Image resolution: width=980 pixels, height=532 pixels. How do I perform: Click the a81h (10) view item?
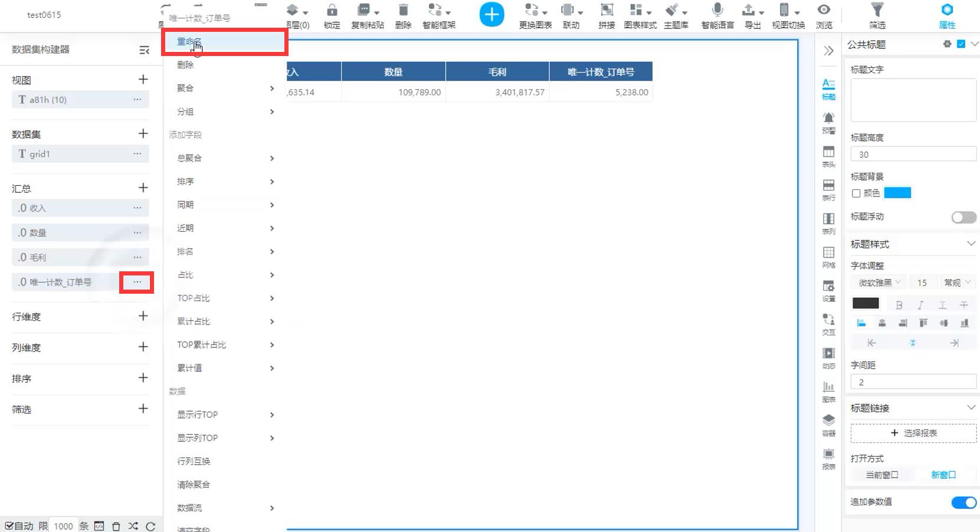click(x=80, y=100)
